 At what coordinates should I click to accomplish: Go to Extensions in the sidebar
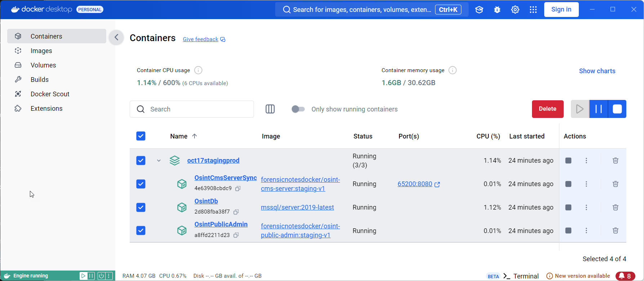(57, 108)
